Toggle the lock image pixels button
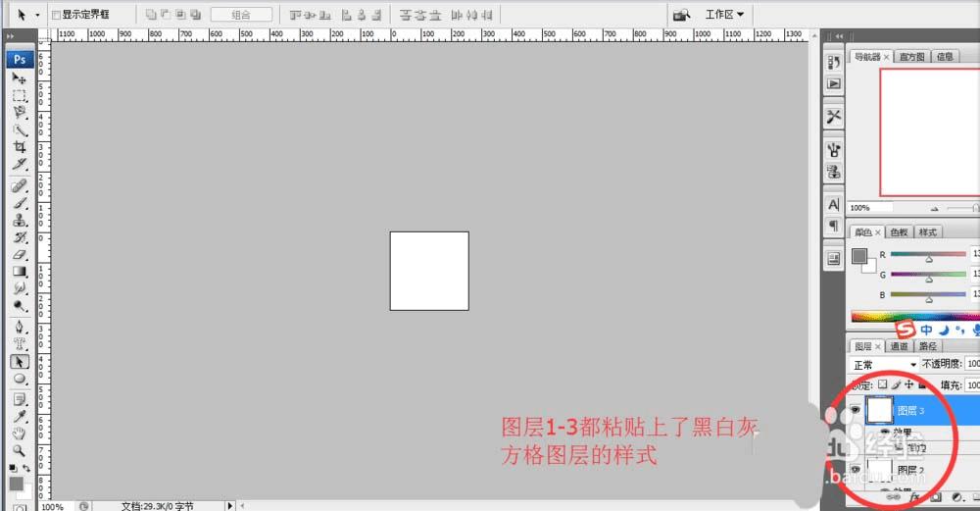980x511 pixels. coord(896,384)
